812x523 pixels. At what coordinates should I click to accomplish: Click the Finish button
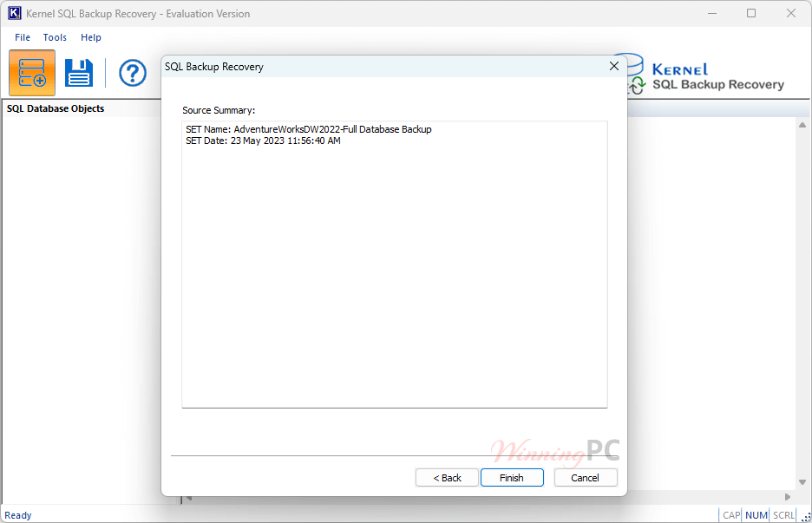point(512,477)
